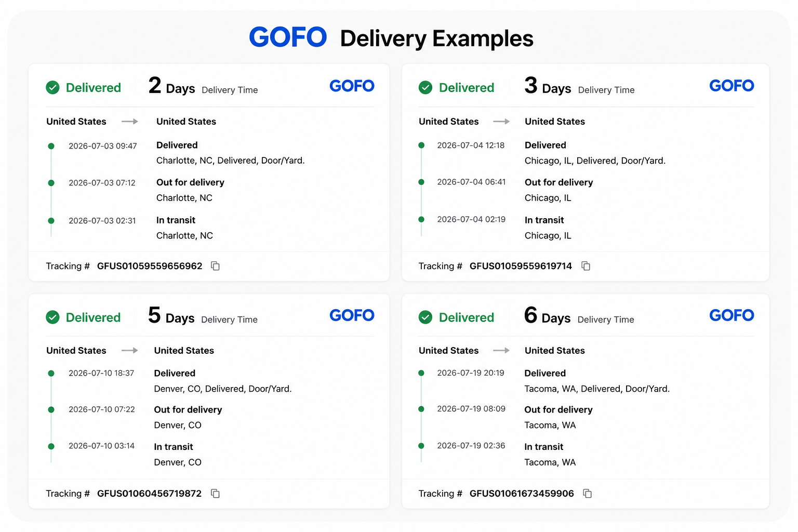Screen dimensions: 798x532
Task: Click the timestamp 2026-07-03 07:12
Action: [102, 183]
